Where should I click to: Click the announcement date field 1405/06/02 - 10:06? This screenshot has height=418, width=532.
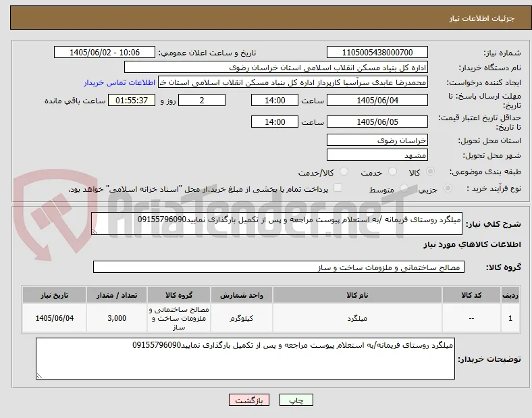(x=105, y=52)
